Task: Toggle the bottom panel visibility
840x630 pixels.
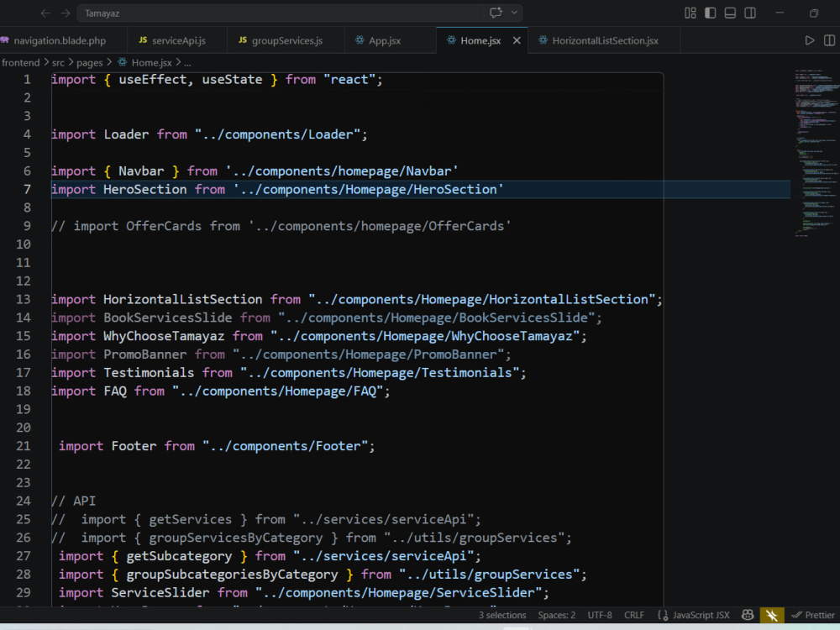Action: pyautogui.click(x=730, y=13)
